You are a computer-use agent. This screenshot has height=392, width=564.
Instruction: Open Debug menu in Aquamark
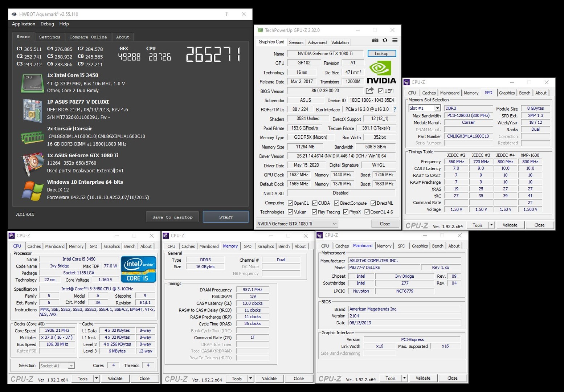click(47, 24)
